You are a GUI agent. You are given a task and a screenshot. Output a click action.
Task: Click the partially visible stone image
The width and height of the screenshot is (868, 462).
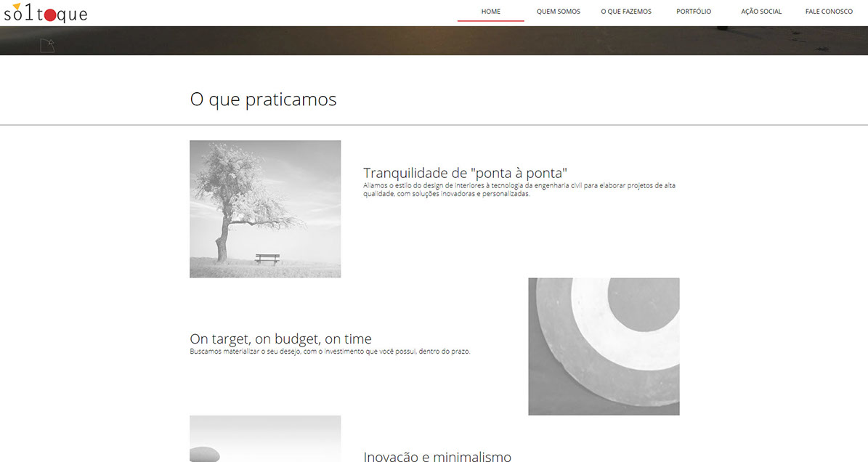pyautogui.click(x=265, y=439)
